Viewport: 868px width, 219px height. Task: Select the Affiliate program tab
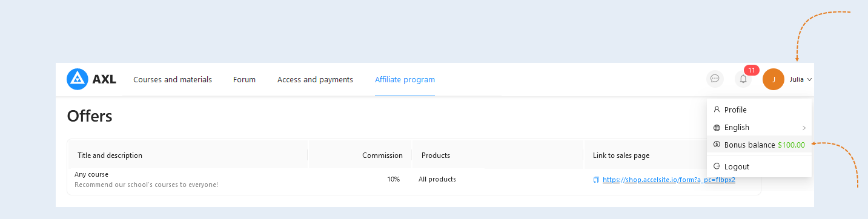[x=405, y=79]
